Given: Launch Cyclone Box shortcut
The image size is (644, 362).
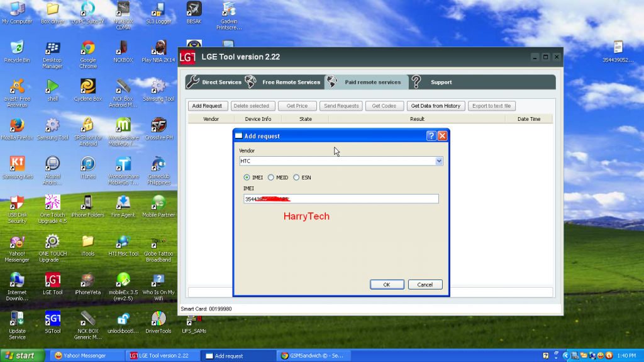Looking at the screenshot, I should [88, 91].
